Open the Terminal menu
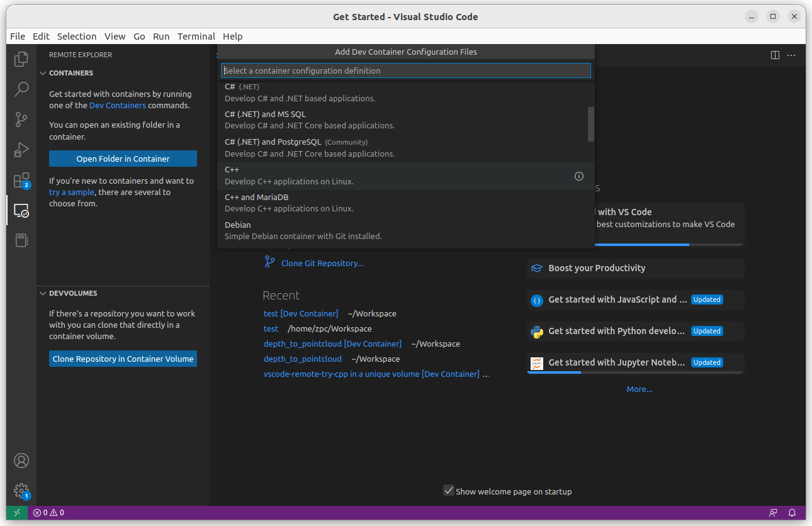The width and height of the screenshot is (812, 526). [196, 36]
